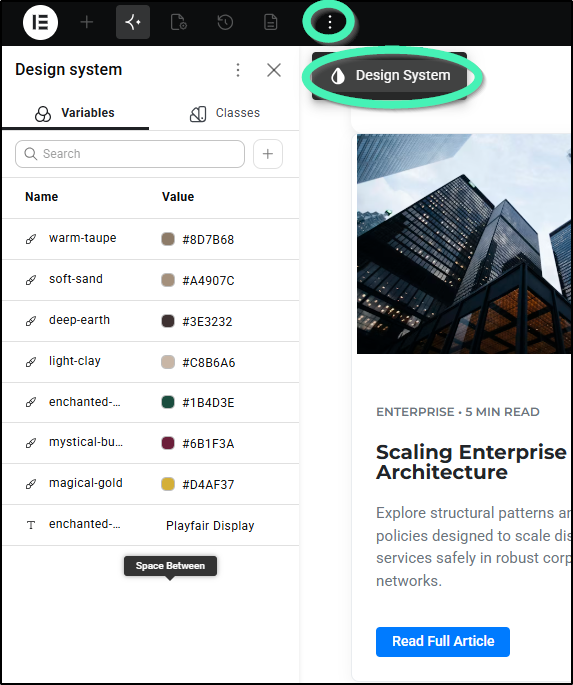Screen dimensions: 573x685
Task: Add a new variable with plus button
Action: [x=268, y=154]
